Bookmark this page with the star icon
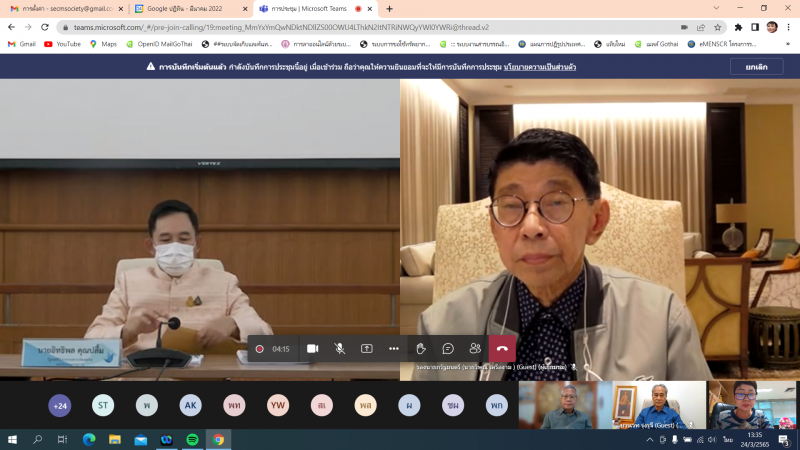Image resolution: width=800 pixels, height=450 pixels. (717, 27)
